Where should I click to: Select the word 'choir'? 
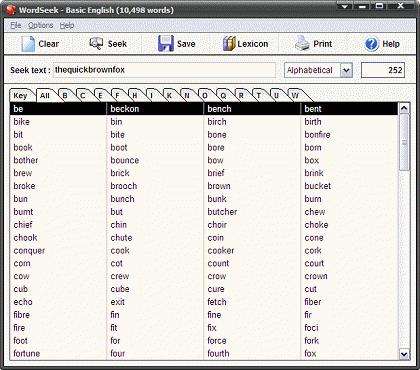(217, 225)
